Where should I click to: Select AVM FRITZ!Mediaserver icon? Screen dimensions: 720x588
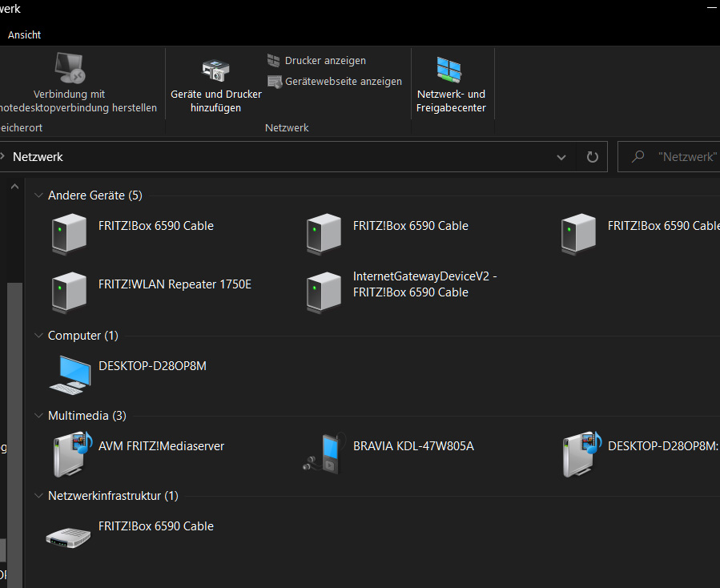coord(72,454)
